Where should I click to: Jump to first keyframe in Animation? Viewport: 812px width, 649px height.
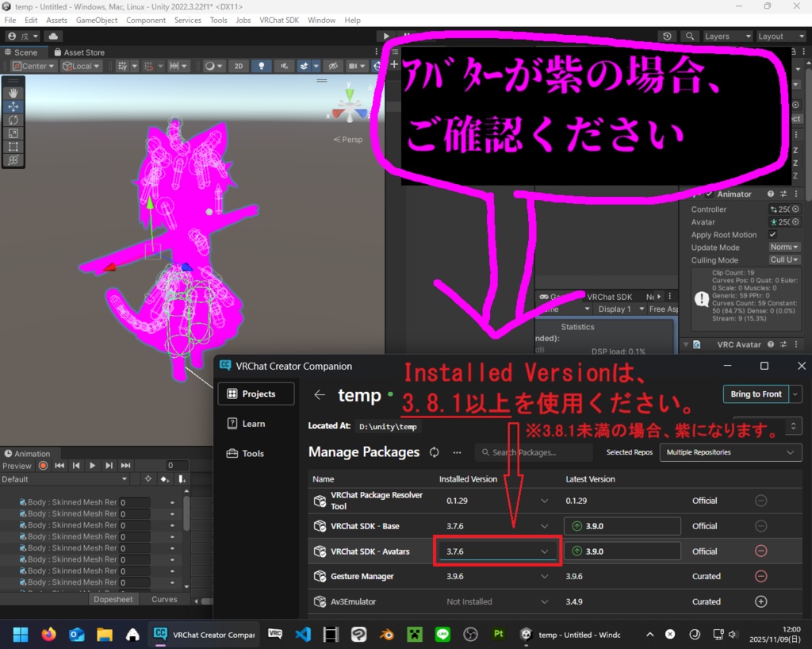pyautogui.click(x=59, y=466)
